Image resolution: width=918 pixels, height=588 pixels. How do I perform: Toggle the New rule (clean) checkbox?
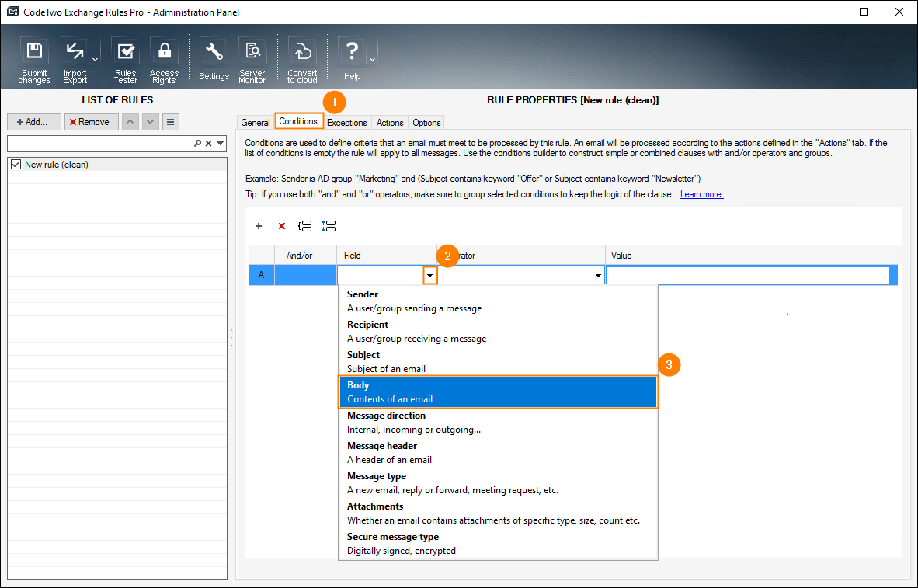point(16,165)
